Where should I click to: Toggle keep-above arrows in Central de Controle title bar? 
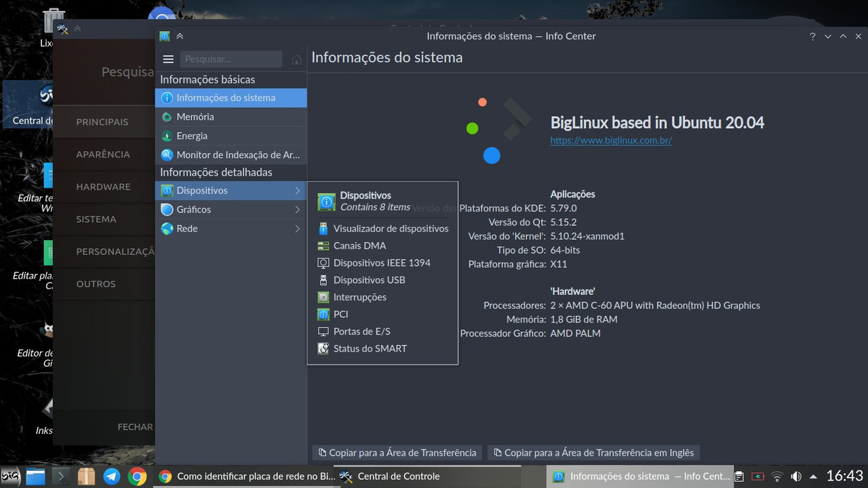point(77,28)
